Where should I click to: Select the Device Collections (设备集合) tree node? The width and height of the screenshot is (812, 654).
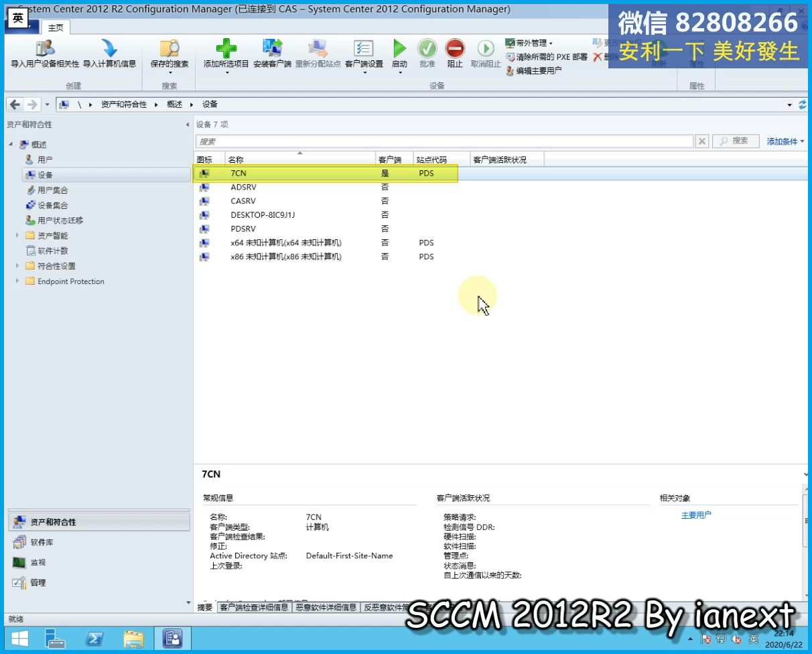52,206
